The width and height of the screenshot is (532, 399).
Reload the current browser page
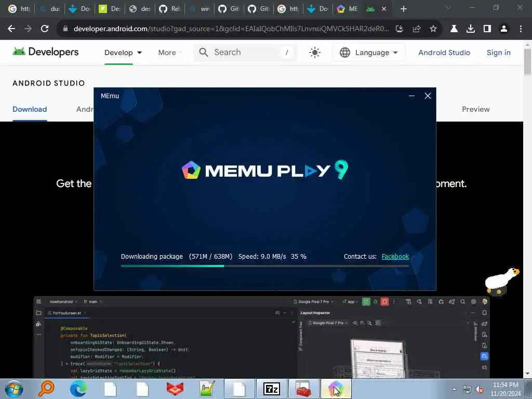[x=45, y=29]
